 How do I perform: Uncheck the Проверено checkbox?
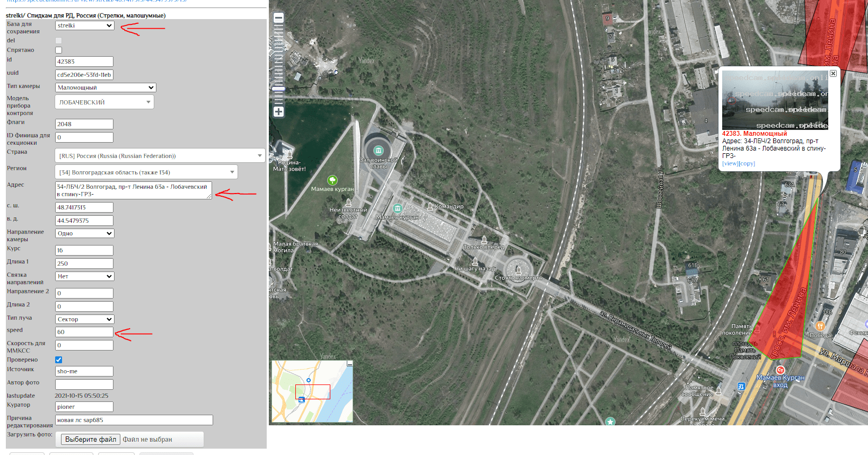click(58, 360)
